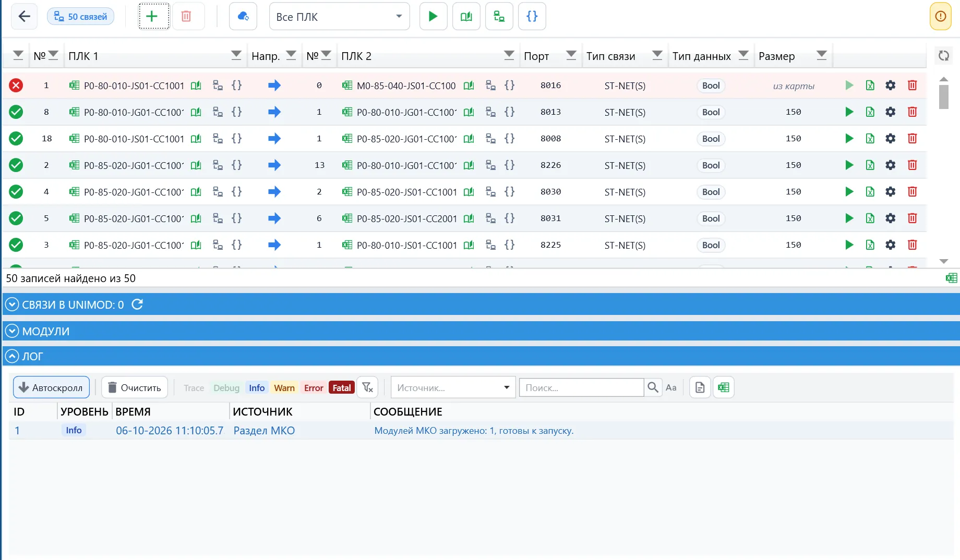The width and height of the screenshot is (960, 560).
Task: Open the Источник source combo box
Action: 453,387
